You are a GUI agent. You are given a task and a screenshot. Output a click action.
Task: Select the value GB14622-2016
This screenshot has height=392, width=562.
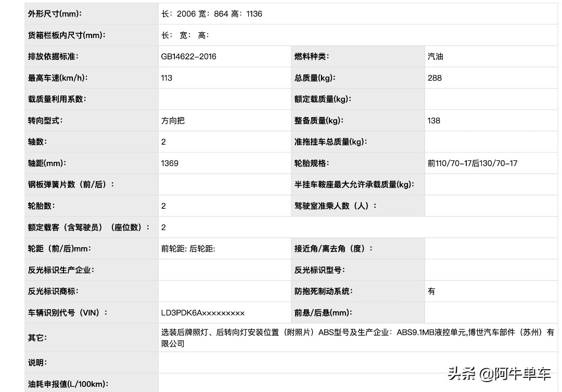(188, 57)
